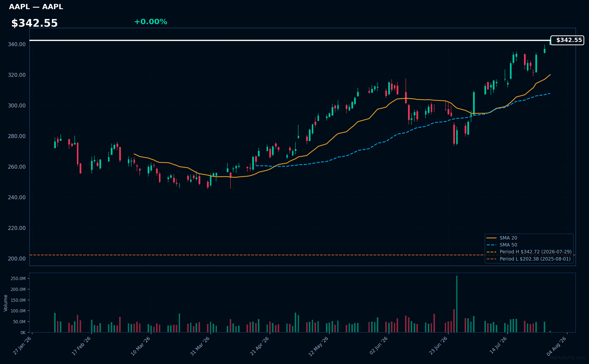Click the 02 Jun '26 date label
The width and height of the screenshot is (589, 364).
pyautogui.click(x=379, y=346)
